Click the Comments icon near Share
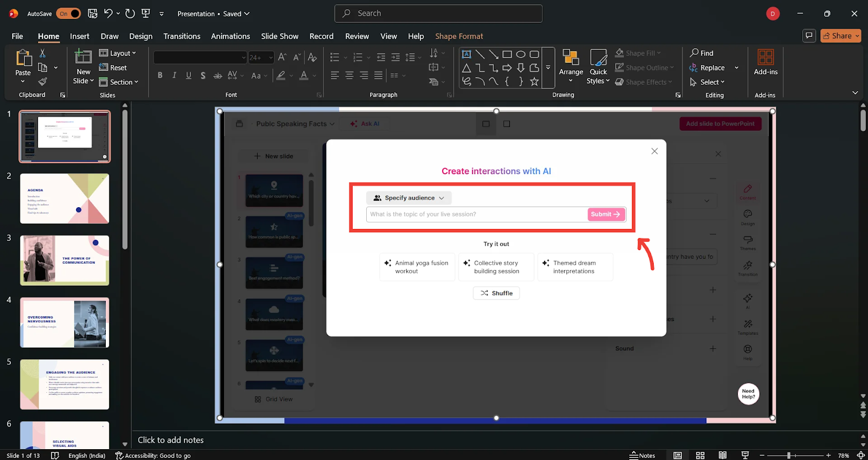 pyautogui.click(x=809, y=36)
